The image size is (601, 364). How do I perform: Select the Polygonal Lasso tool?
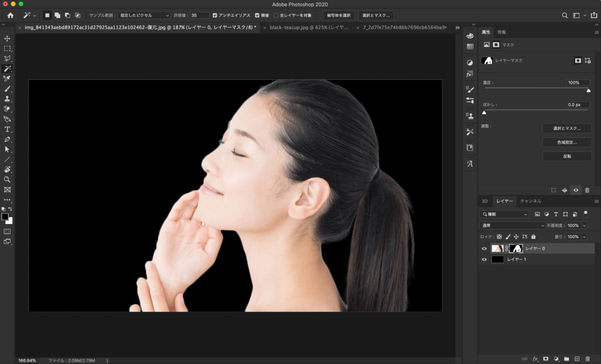pos(7,59)
